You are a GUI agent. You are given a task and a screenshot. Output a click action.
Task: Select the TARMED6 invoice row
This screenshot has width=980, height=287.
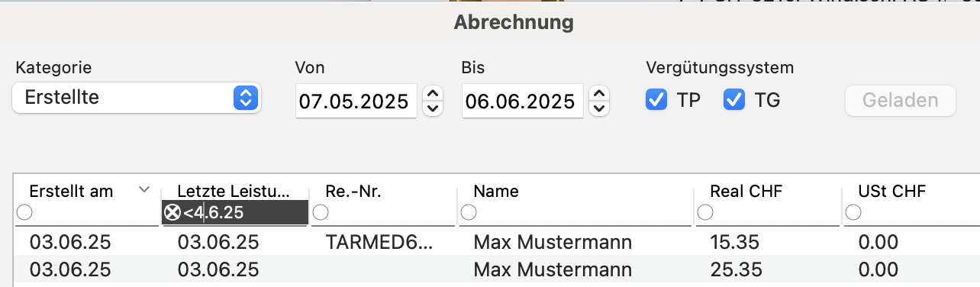click(x=496, y=243)
